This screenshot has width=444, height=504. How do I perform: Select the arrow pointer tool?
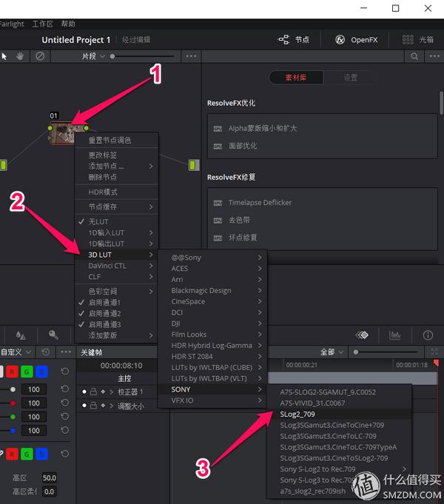[x=4, y=56]
